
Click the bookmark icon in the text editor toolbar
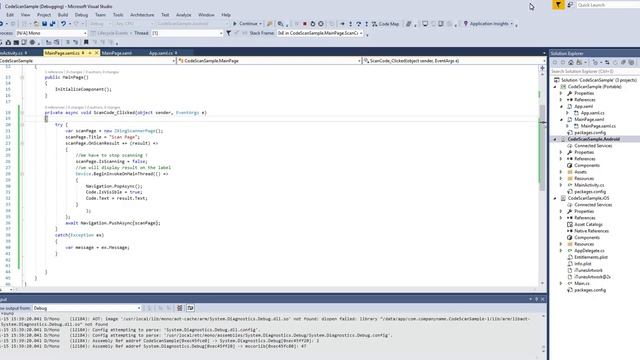click(86, 42)
